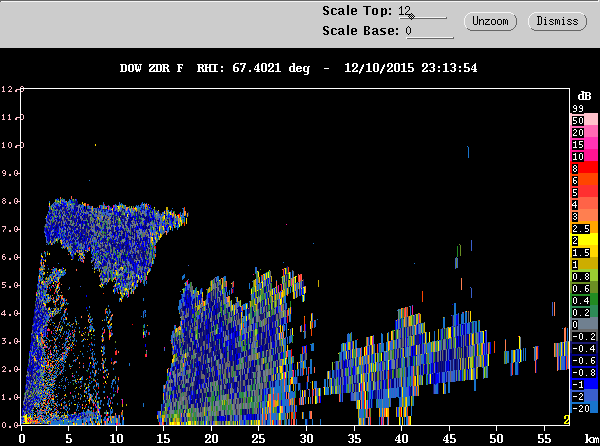This screenshot has height=446, width=600.
Task: Click the -0.2 dB color swatch
Action: [584, 337]
